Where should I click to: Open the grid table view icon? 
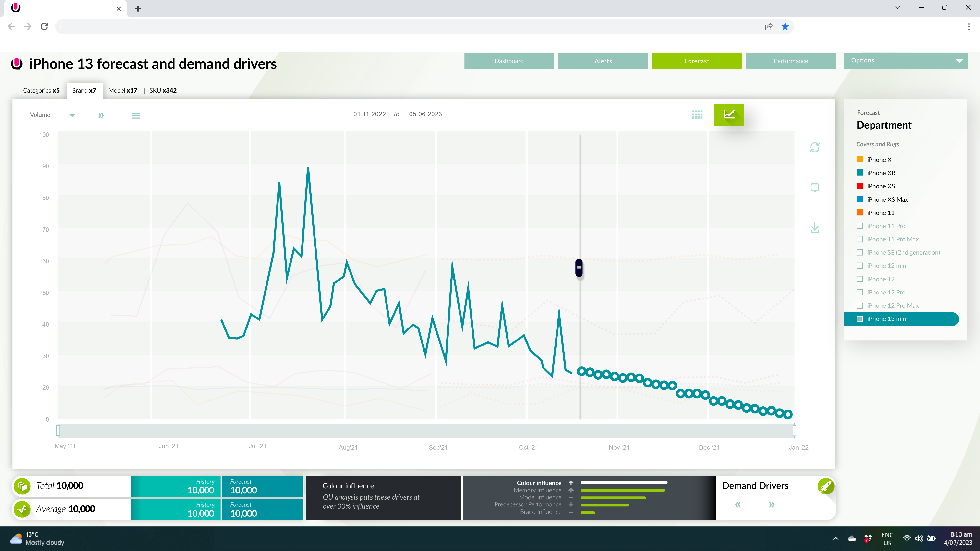tap(697, 115)
